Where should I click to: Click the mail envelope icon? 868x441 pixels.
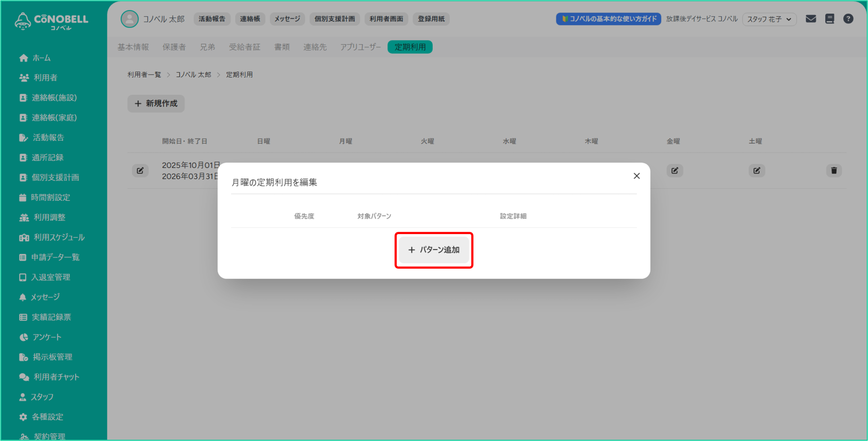pyautogui.click(x=811, y=19)
